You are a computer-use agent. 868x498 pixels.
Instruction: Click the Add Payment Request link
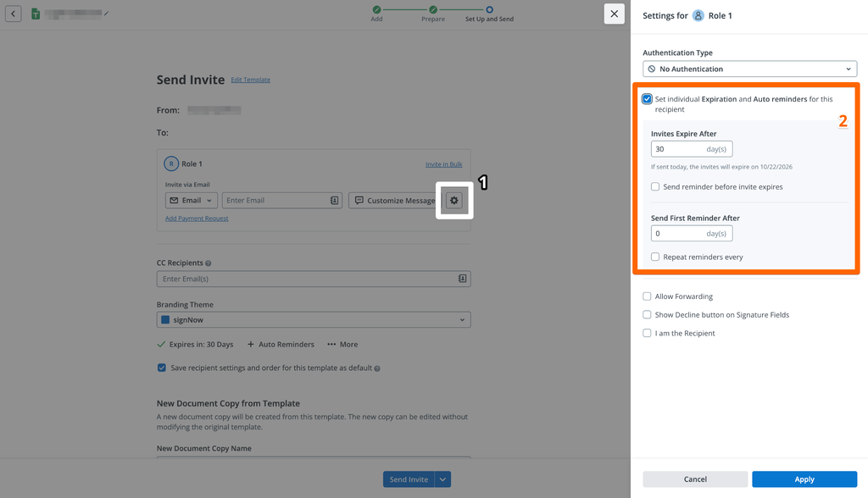pos(197,219)
